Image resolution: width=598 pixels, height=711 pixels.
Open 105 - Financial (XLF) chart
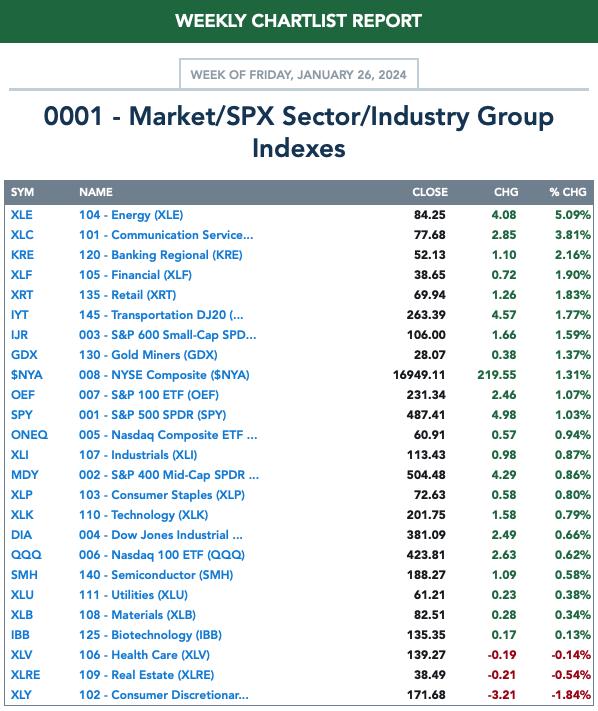pyautogui.click(x=135, y=275)
